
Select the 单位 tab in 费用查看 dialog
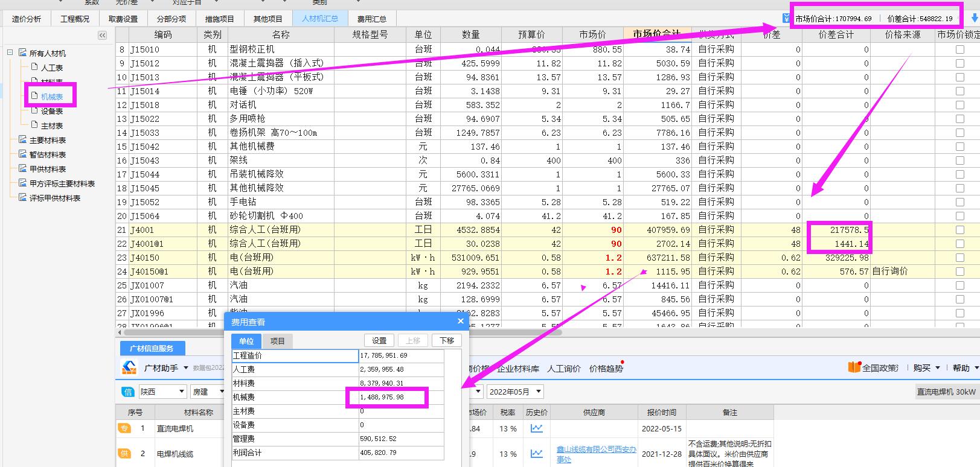click(246, 341)
